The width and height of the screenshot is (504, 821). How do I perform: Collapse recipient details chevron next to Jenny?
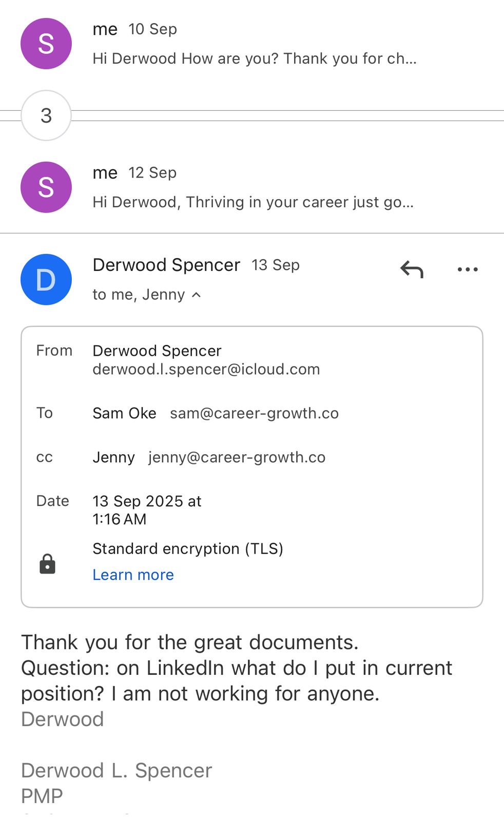(197, 295)
